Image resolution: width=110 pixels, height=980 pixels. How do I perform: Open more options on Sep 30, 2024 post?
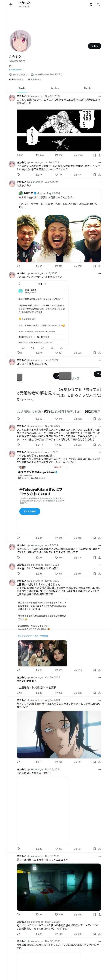pyautogui.click(x=99, y=96)
